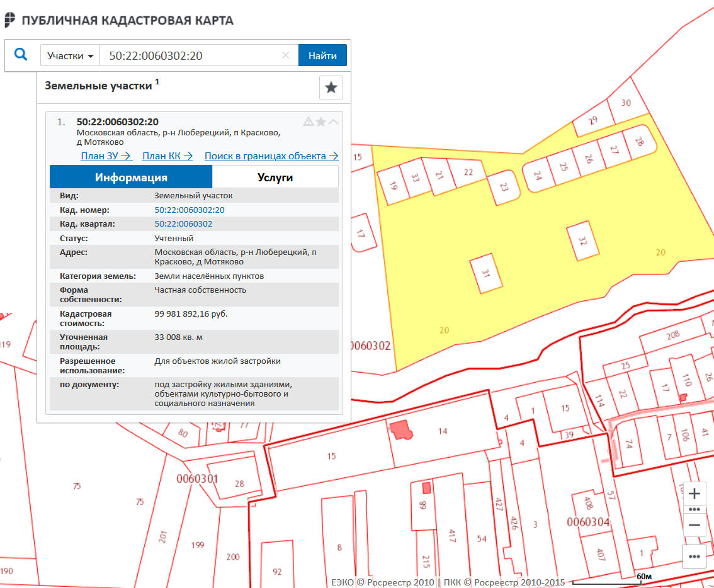Open the zoom level options dots
The height and width of the screenshot is (588, 714).
coord(694,509)
